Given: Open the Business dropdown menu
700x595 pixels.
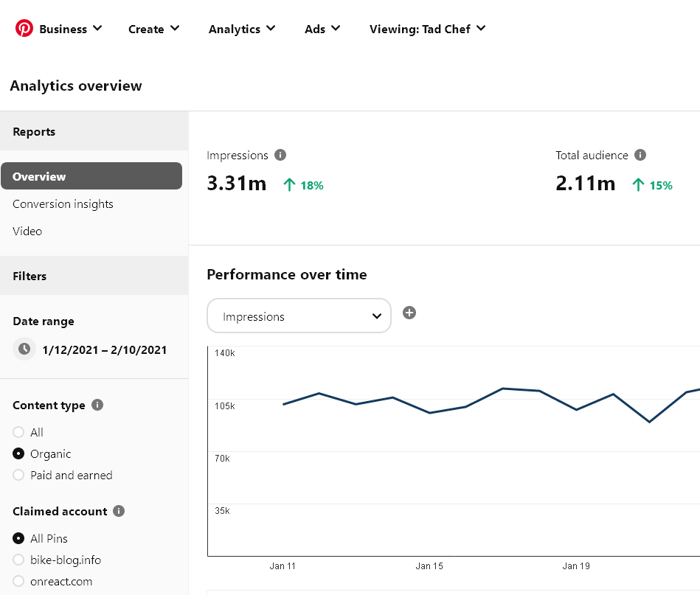Looking at the screenshot, I should tap(71, 29).
